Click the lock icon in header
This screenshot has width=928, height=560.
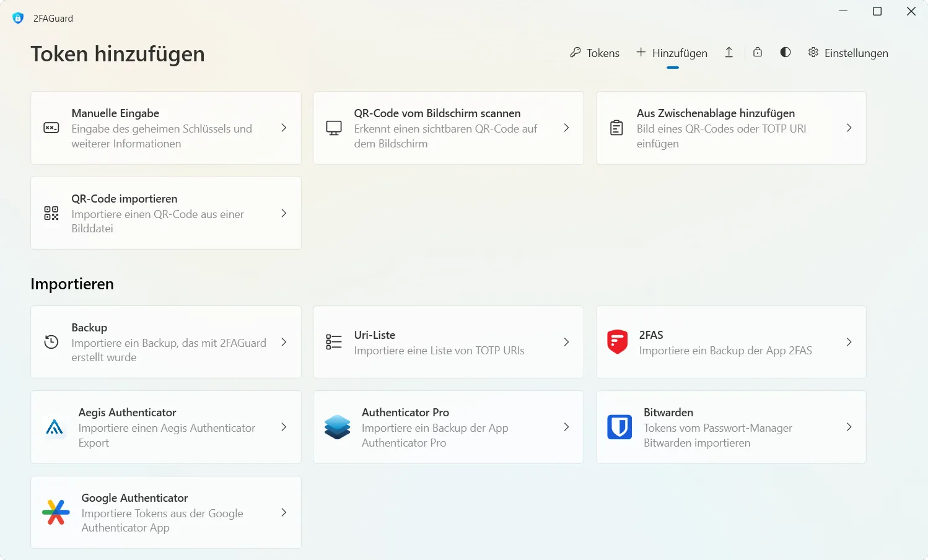758,52
